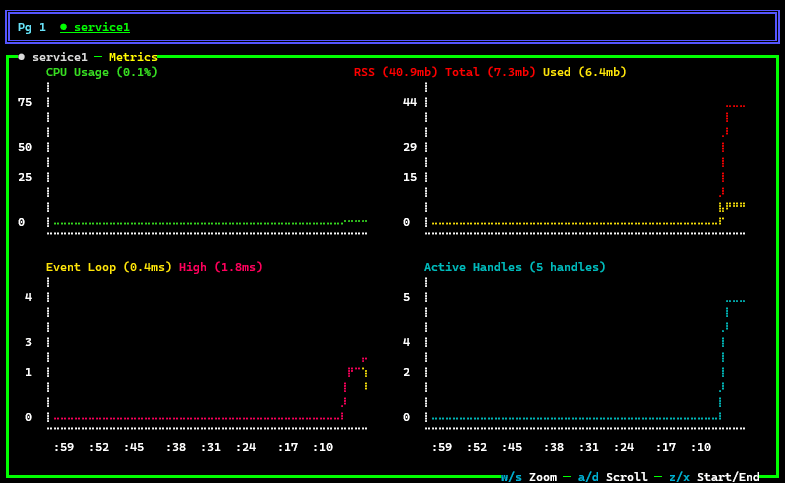The width and height of the screenshot is (785, 483).
Task: Click the 0 tick on memory chart axis
Action: tap(407, 222)
